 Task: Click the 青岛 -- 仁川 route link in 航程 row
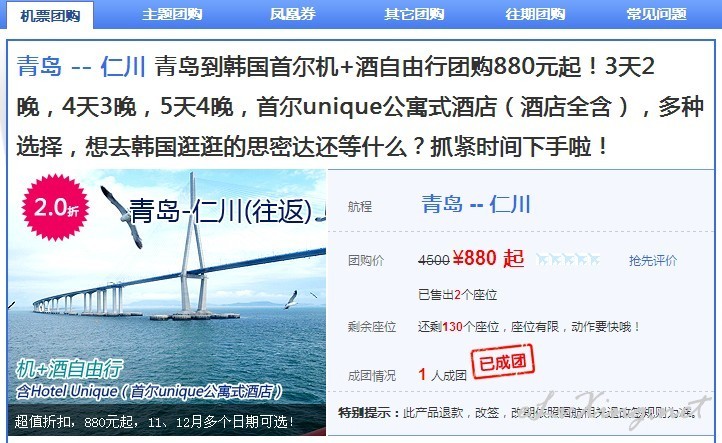[476, 204]
